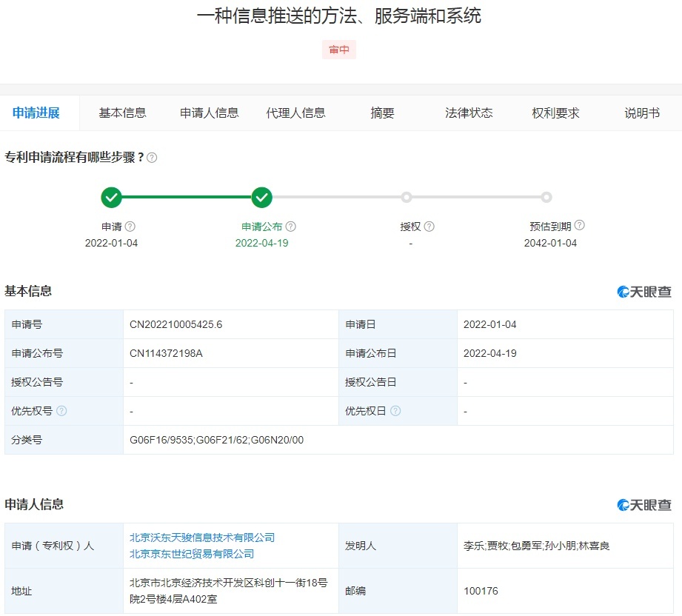
Task: Click help icon next to 申请公布 step
Action: pos(291,227)
